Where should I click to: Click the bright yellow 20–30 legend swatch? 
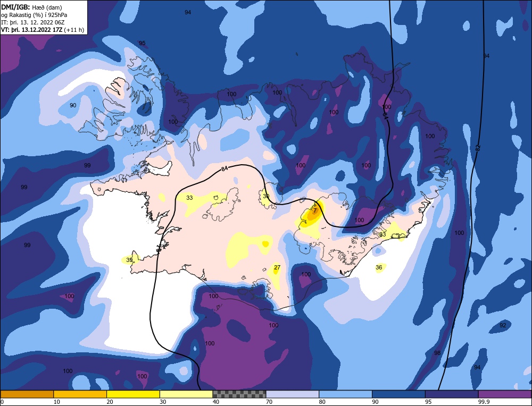point(133,394)
